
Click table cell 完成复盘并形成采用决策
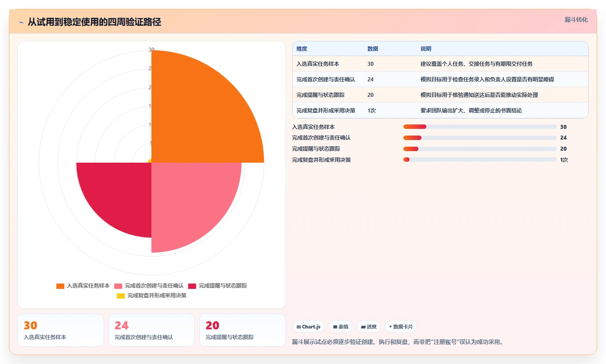pyautogui.click(x=326, y=111)
